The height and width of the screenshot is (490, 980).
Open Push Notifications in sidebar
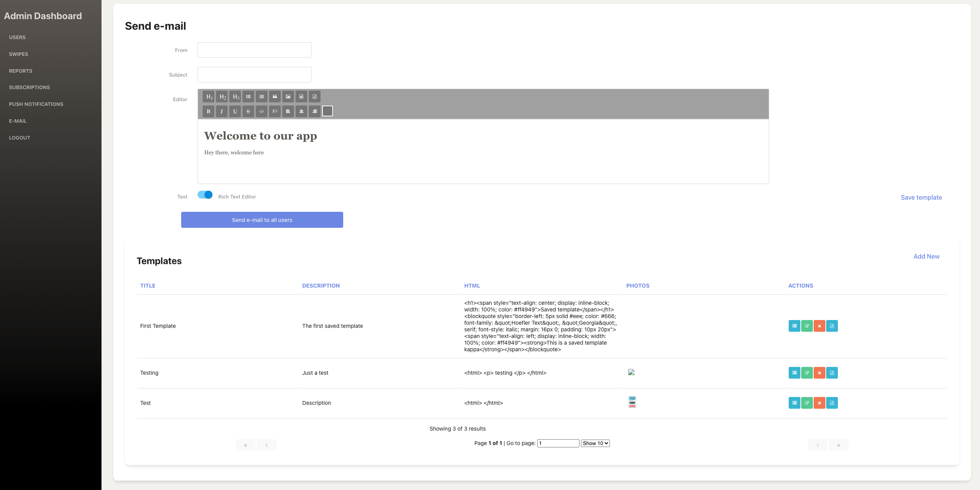[x=36, y=104]
